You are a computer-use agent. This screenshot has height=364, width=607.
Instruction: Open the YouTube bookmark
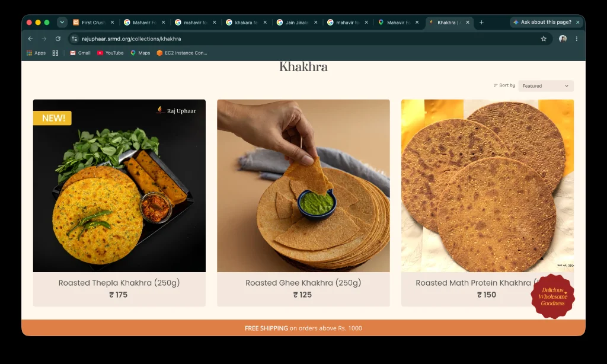click(110, 53)
